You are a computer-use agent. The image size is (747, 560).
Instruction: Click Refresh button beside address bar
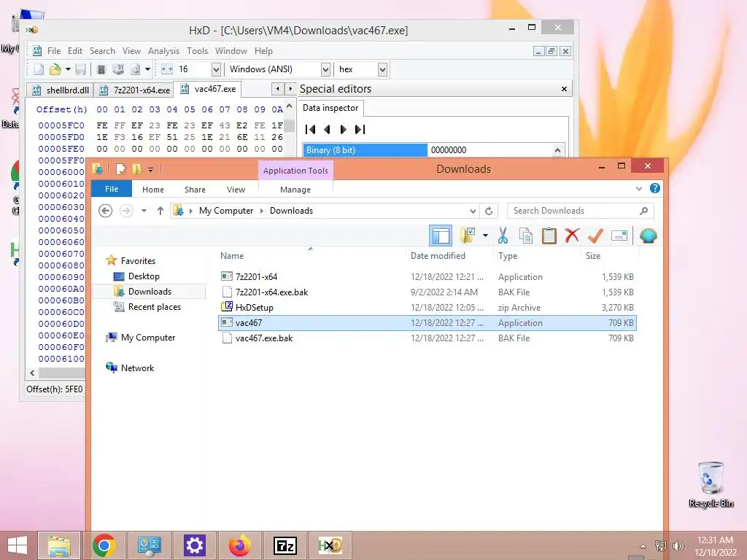(x=489, y=211)
